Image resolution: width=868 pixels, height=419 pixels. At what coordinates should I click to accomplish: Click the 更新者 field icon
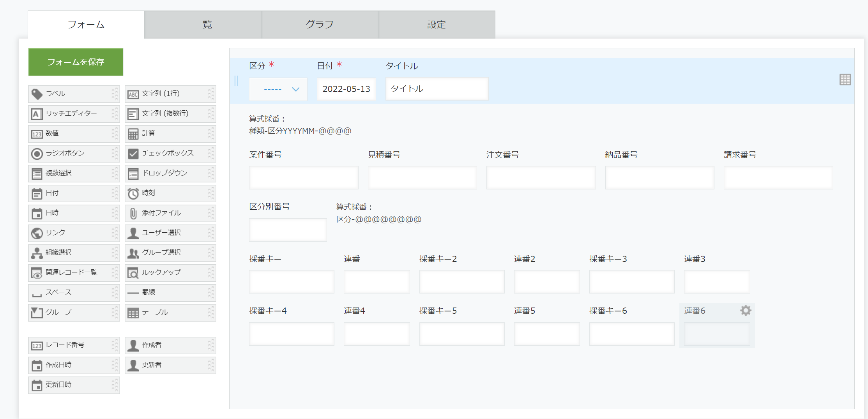(133, 366)
